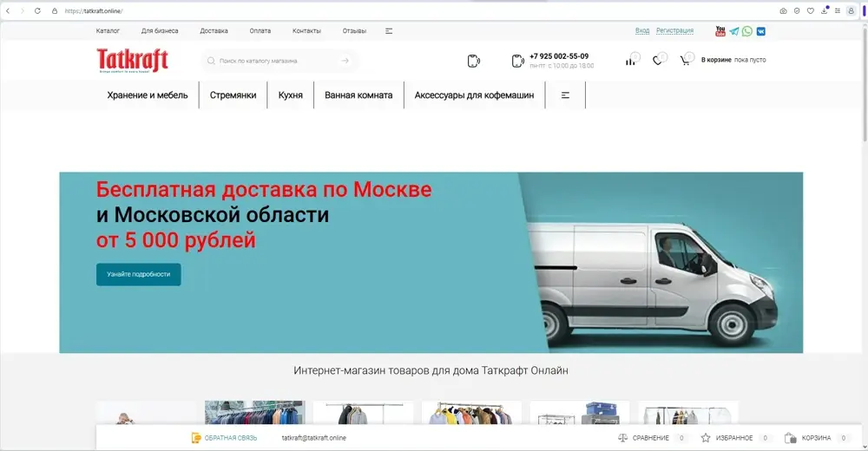868x451 pixels.
Task: Open the shopping cart icon in header
Action: 685,61
